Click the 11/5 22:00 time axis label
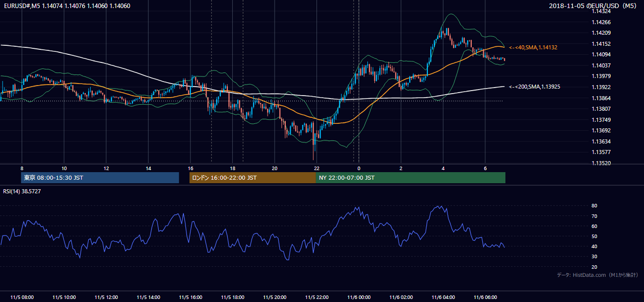Image resolution: width=644 pixels, height=302 pixels. click(316, 297)
